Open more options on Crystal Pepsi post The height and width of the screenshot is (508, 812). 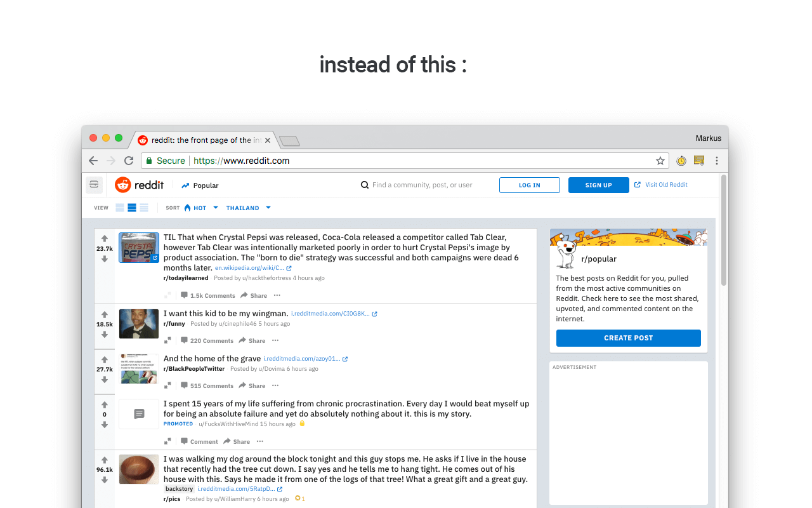[277, 295]
